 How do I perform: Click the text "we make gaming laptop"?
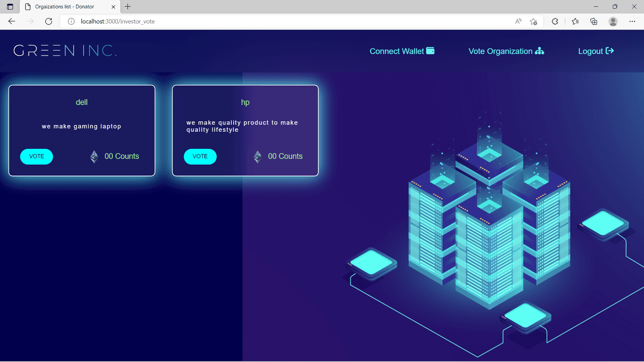(82, 126)
